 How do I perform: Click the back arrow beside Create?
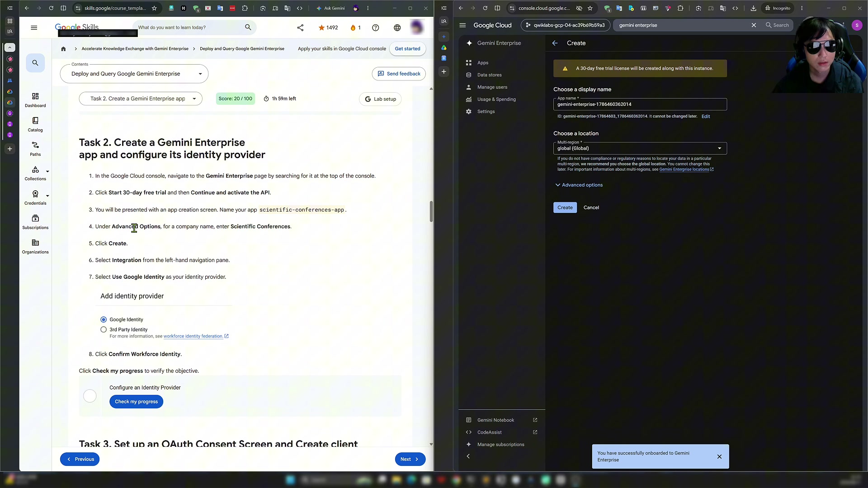point(555,43)
